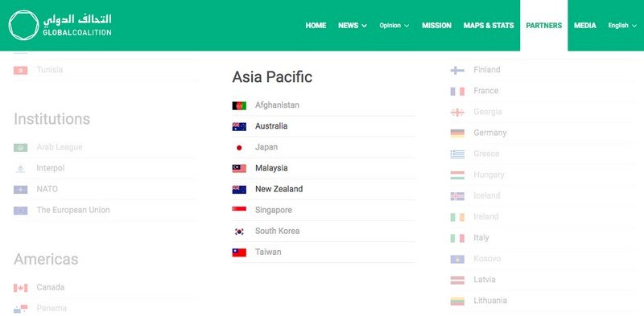Open the Singapore partner link

[274, 210]
